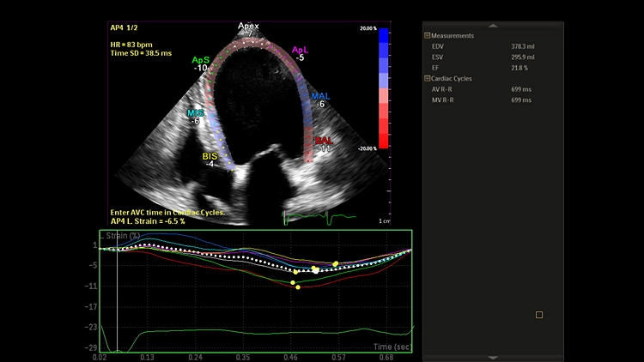Click the white time cursor in strain graph
The width and height of the screenshot is (644, 362).
pyautogui.click(x=117, y=292)
